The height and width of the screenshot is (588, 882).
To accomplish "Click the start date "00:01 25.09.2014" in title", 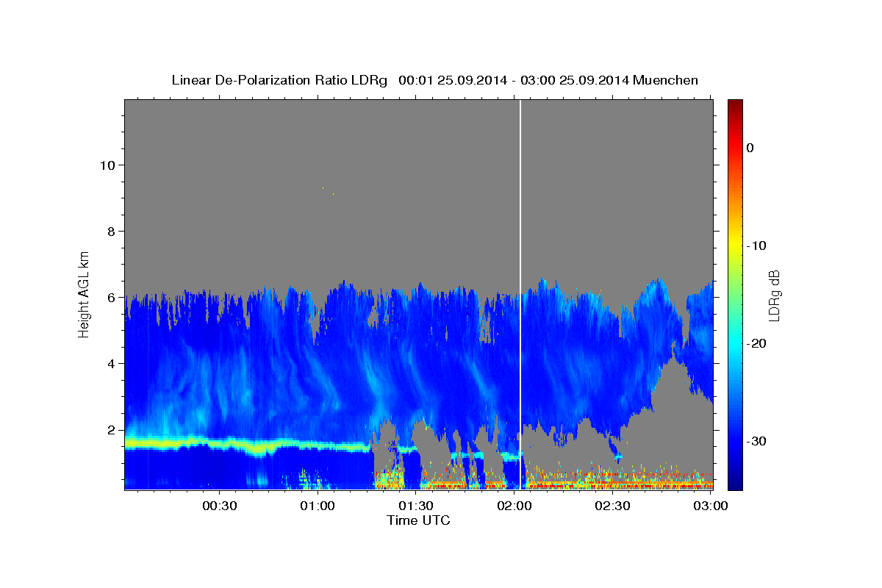I will pos(453,80).
